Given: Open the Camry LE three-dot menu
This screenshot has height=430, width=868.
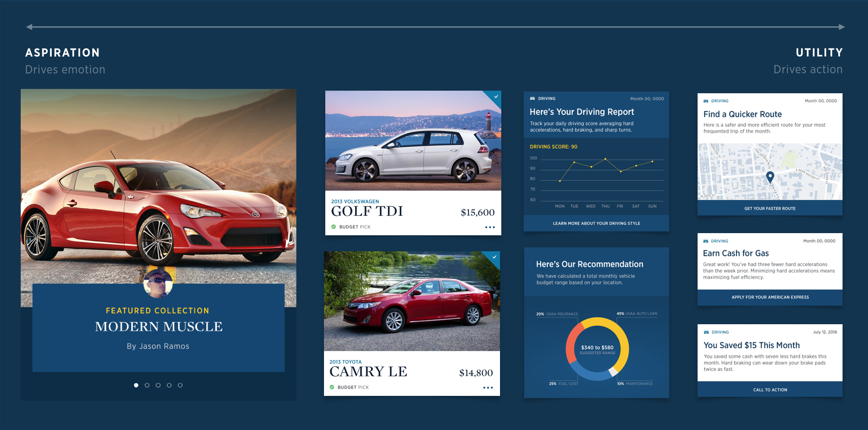Looking at the screenshot, I should 488,388.
